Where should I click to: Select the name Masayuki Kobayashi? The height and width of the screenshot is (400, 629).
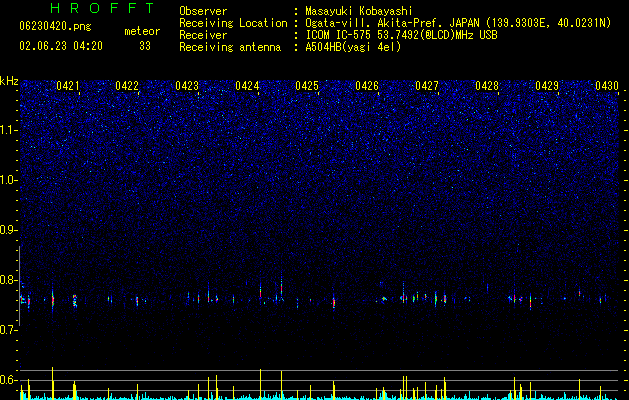(359, 11)
